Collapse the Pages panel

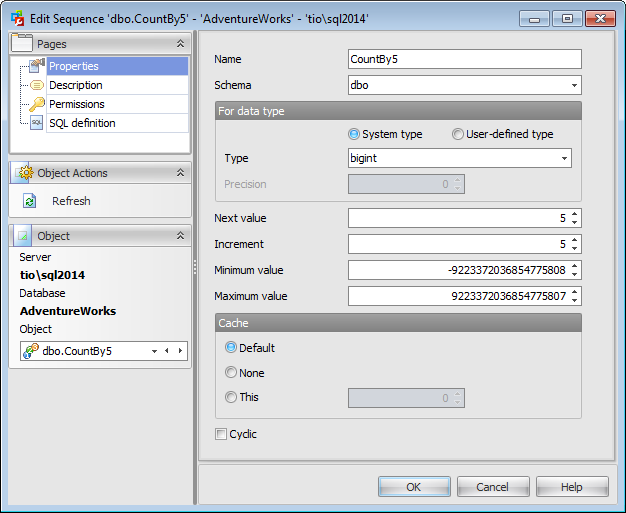180,44
